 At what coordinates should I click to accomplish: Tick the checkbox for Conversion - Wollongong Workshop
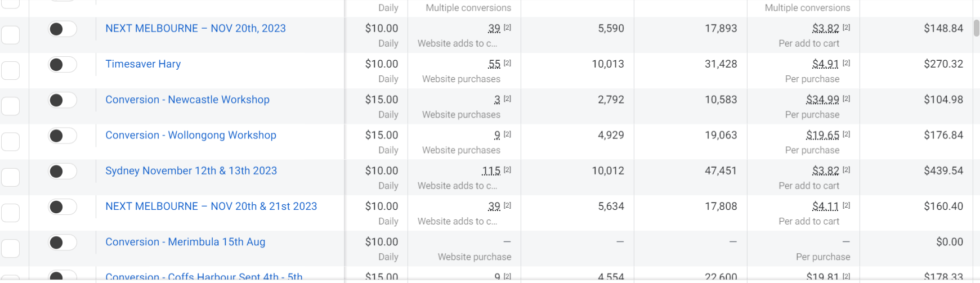(10, 141)
